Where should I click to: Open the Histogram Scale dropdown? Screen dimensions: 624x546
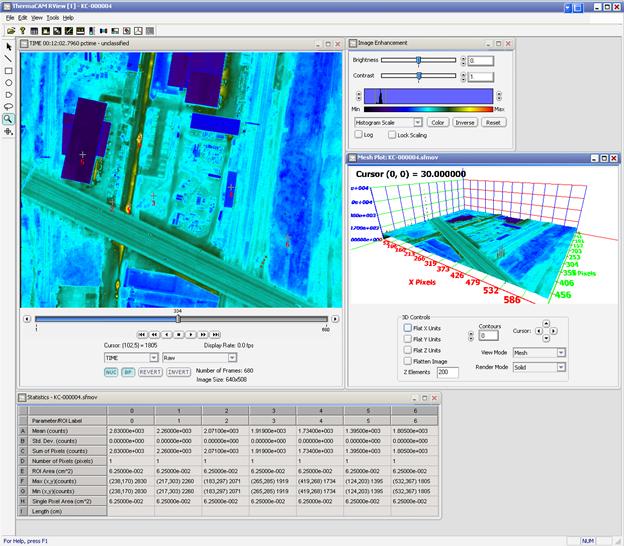point(417,122)
